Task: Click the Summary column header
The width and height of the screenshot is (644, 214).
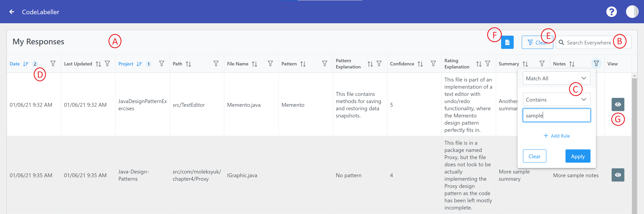Action: (509, 64)
